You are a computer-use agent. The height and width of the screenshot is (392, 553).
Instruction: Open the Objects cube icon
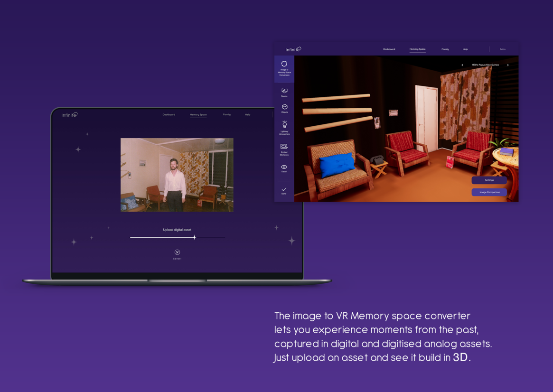pos(284,108)
